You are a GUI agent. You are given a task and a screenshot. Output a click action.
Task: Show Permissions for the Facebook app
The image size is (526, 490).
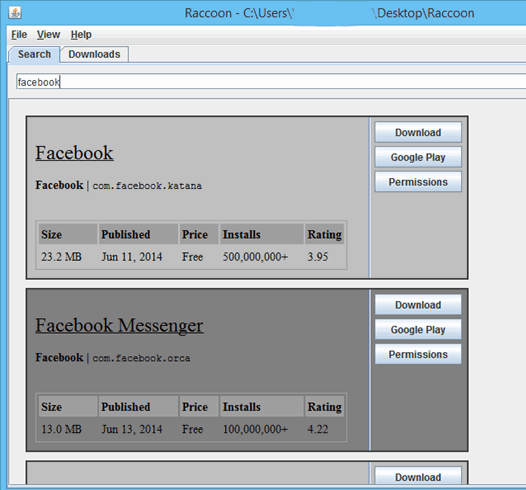click(418, 182)
